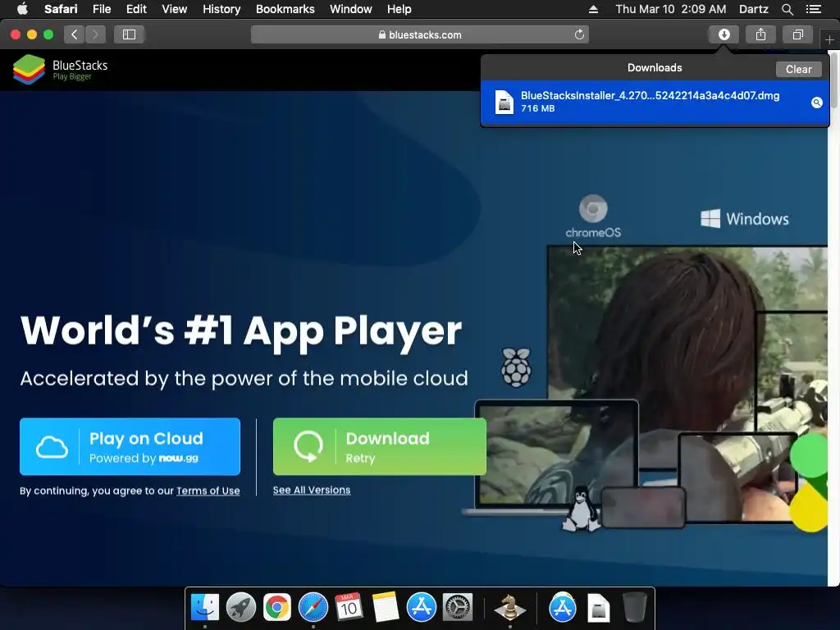840x630 pixels.
Task: Click the page vertical scrollbar
Action: click(x=834, y=80)
